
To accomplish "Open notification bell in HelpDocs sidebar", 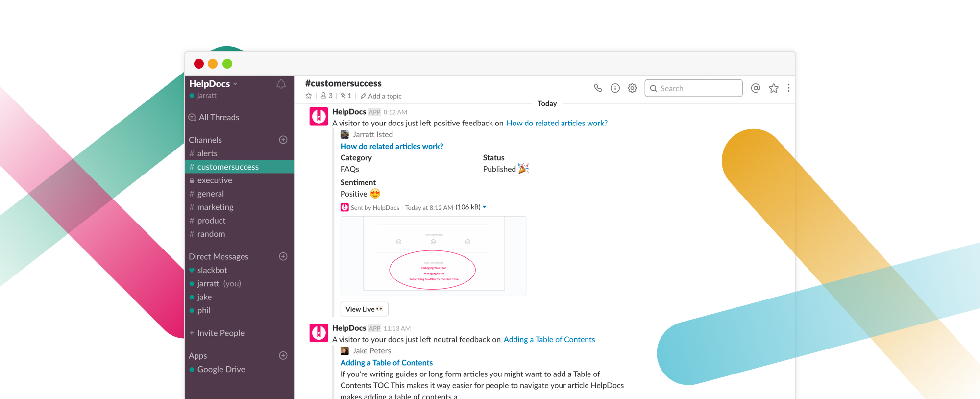I will 281,84.
